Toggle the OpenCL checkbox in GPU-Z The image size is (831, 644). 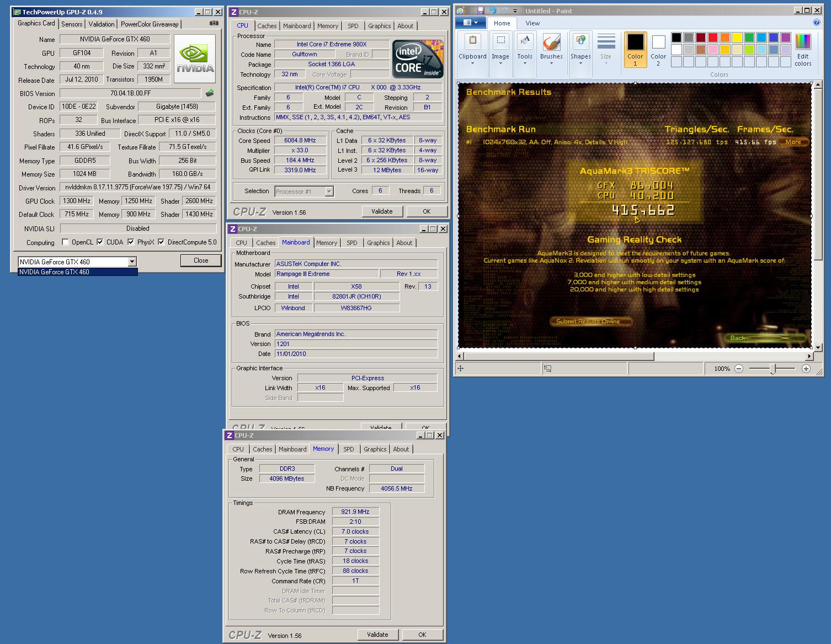(x=66, y=242)
